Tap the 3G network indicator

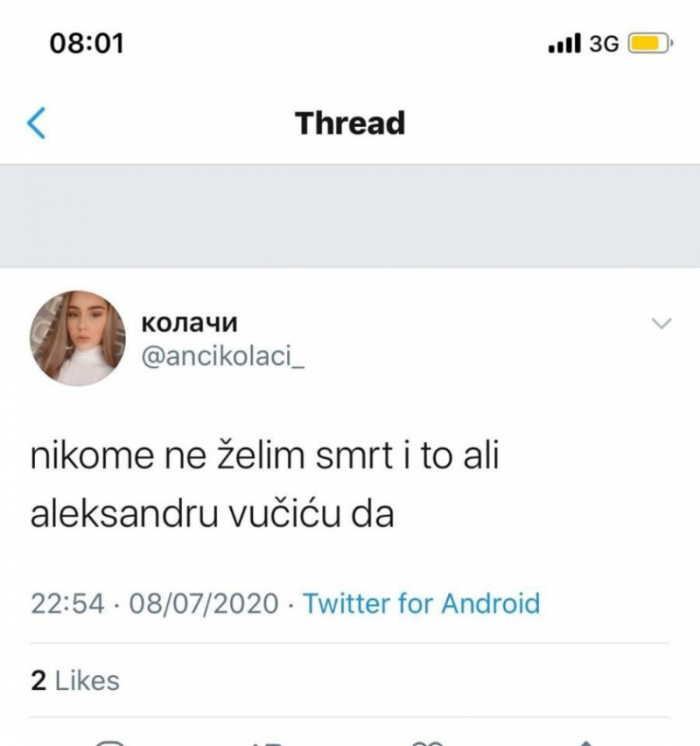[604, 44]
